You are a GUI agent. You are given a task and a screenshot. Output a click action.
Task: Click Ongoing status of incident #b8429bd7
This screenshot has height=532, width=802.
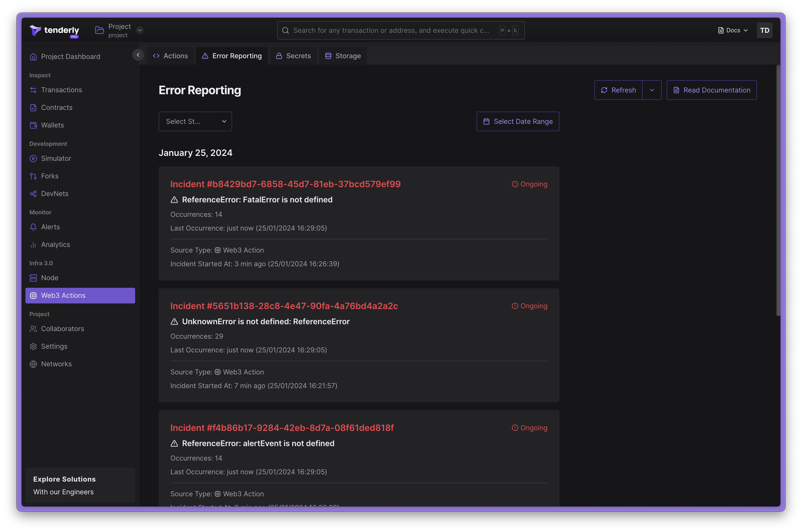(530, 184)
